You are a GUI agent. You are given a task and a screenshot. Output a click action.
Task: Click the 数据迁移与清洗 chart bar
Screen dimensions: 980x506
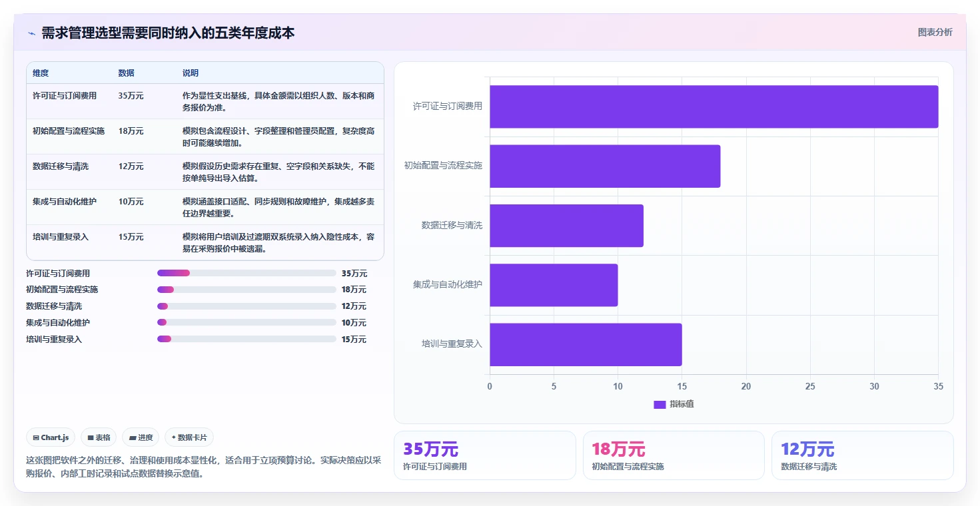tap(566, 226)
